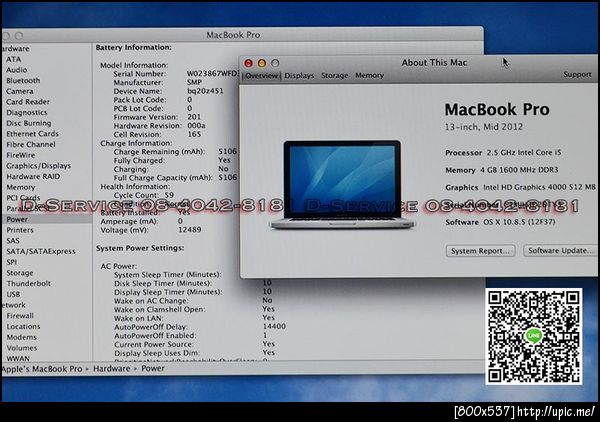Open SATA/SATAExpress section

tap(41, 251)
